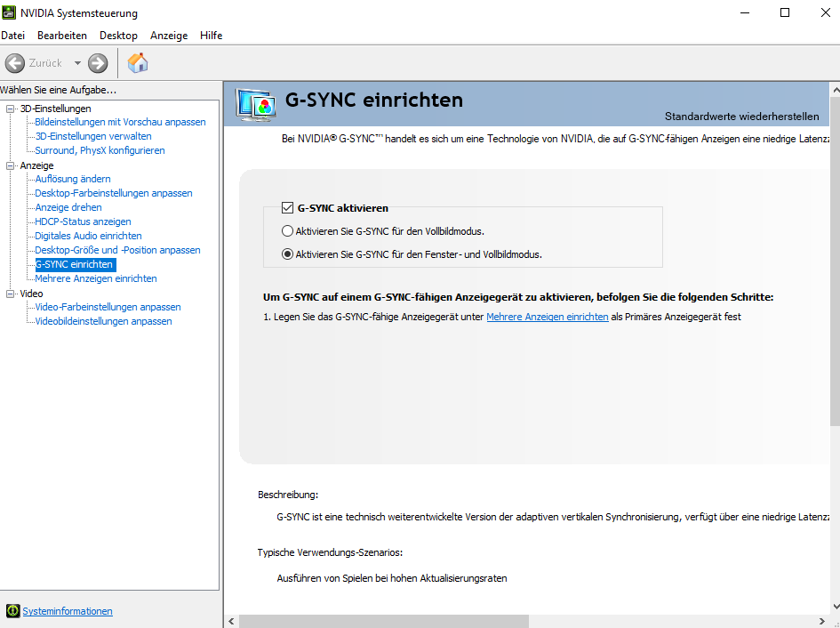Click the Anzeige category label in tree
The image size is (840, 628).
pos(37,165)
